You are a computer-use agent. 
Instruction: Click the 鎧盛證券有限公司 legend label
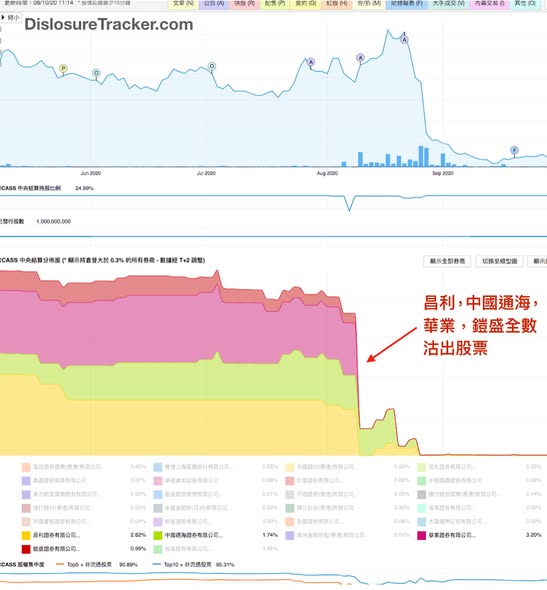click(x=56, y=549)
